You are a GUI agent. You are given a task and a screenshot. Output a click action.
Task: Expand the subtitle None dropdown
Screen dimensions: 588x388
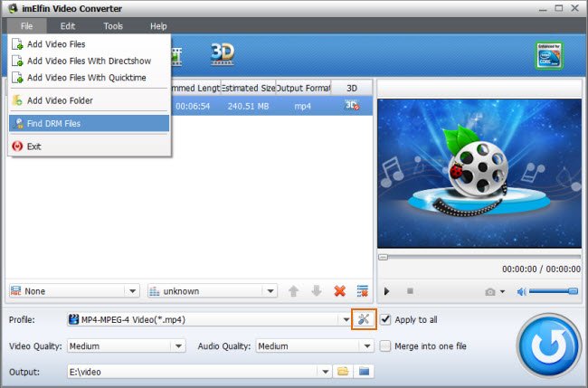132,291
